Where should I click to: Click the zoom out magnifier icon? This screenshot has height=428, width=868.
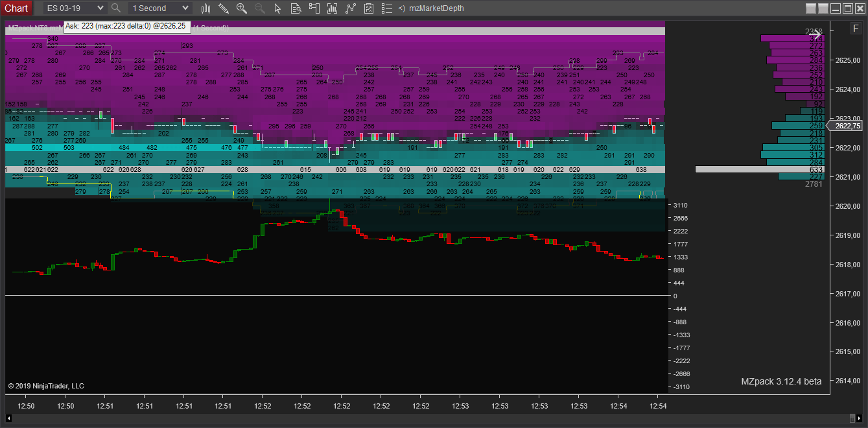pos(260,8)
